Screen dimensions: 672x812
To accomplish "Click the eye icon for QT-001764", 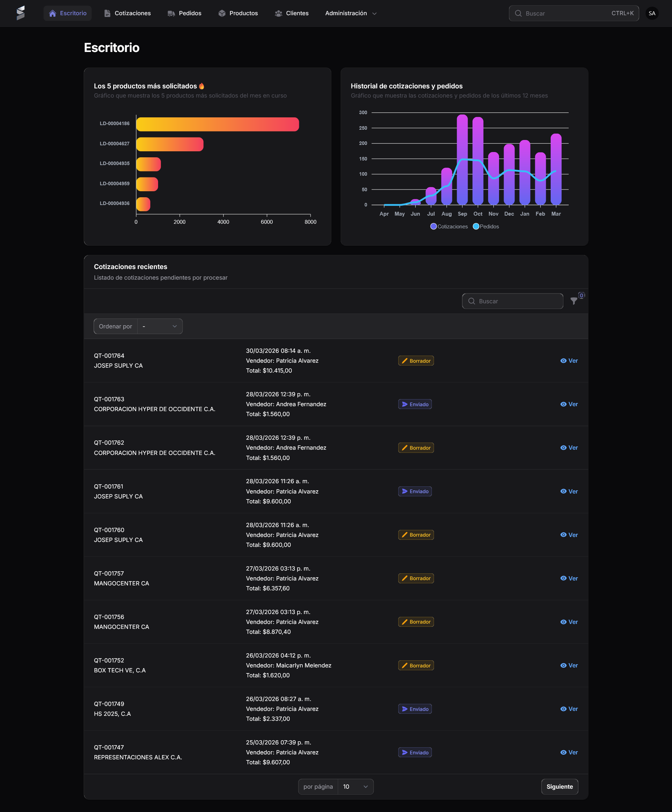I will [563, 361].
